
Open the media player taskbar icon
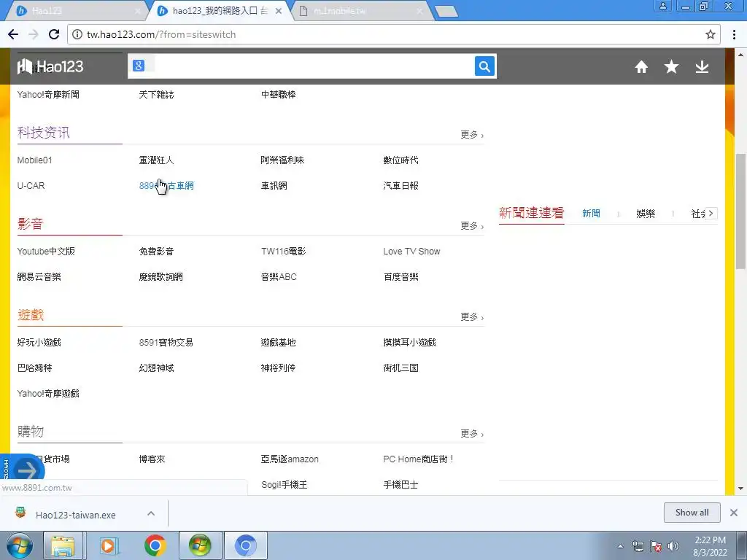pyautogui.click(x=109, y=545)
